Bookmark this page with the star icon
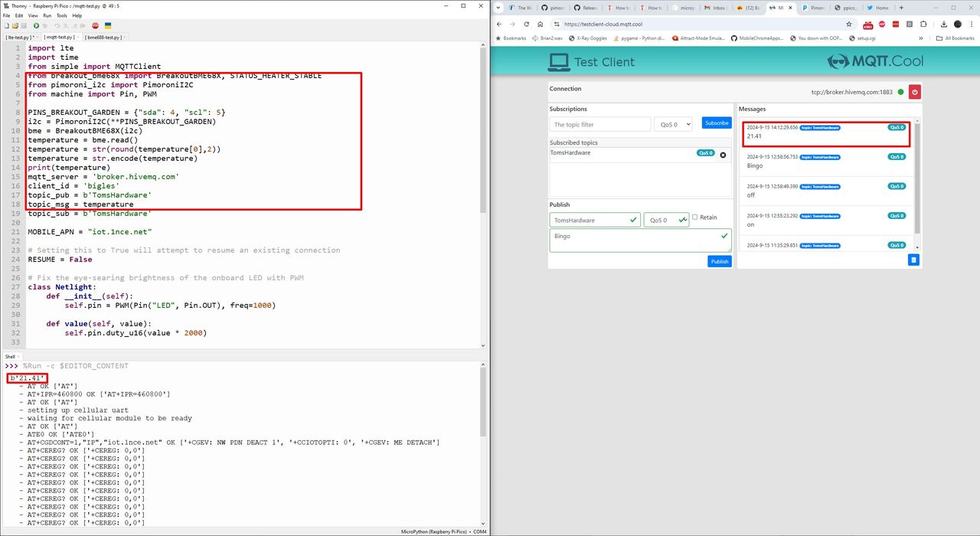Viewport: 980px width, 536px height. click(849, 24)
